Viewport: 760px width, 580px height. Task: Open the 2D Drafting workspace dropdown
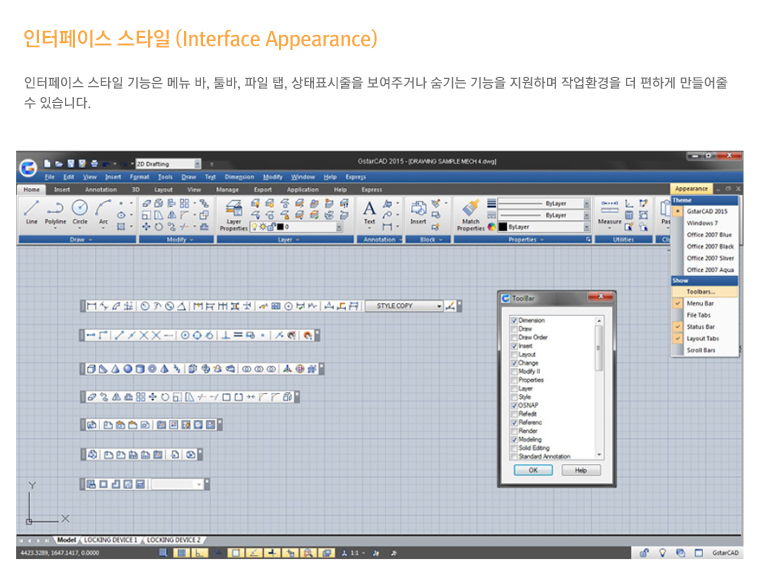coord(198,163)
